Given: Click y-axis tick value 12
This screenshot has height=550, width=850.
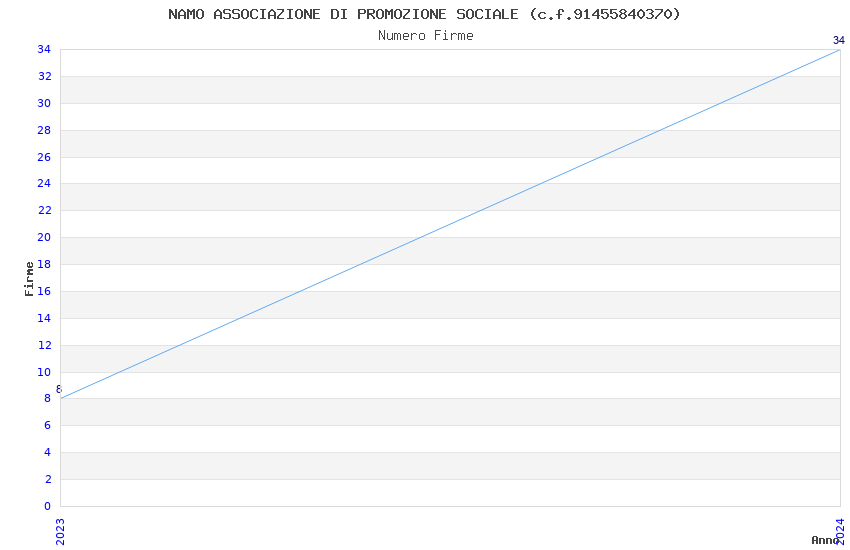Looking at the screenshot, I should coord(44,345).
